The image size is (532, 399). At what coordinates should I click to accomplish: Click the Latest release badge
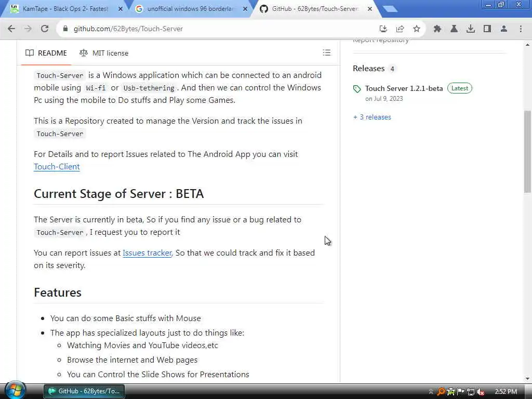click(x=460, y=88)
